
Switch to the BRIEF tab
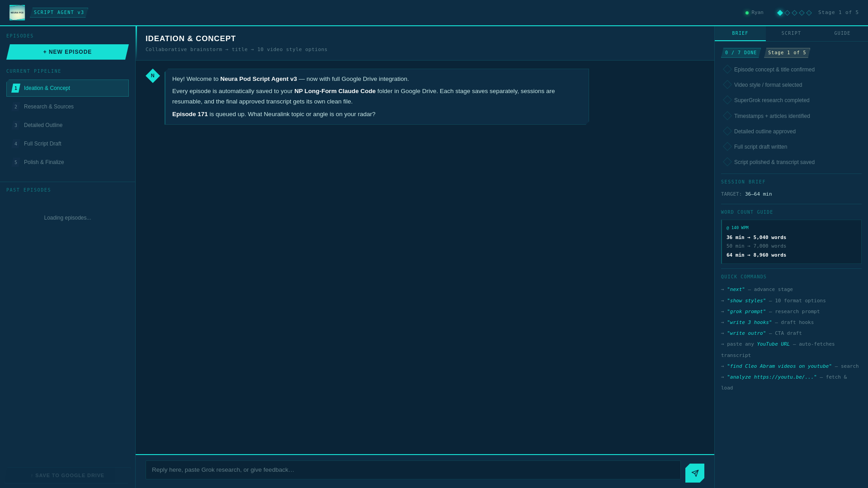pos(740,33)
